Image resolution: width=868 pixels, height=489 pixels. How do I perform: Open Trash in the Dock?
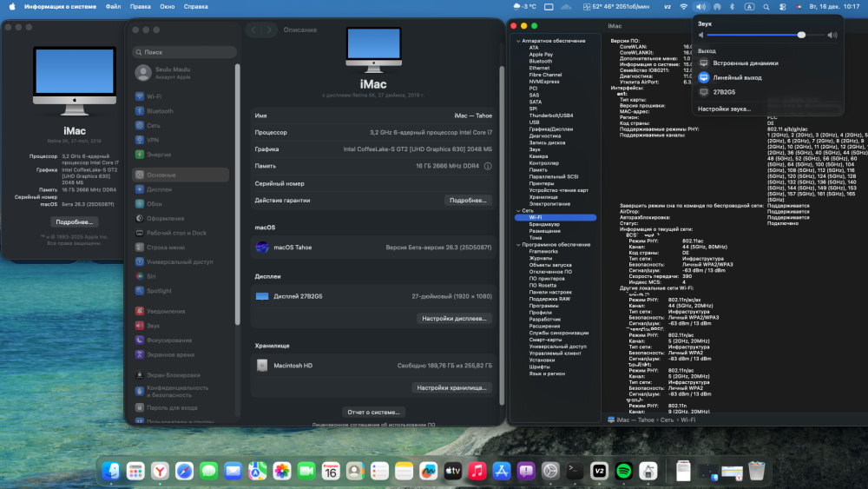(x=756, y=472)
